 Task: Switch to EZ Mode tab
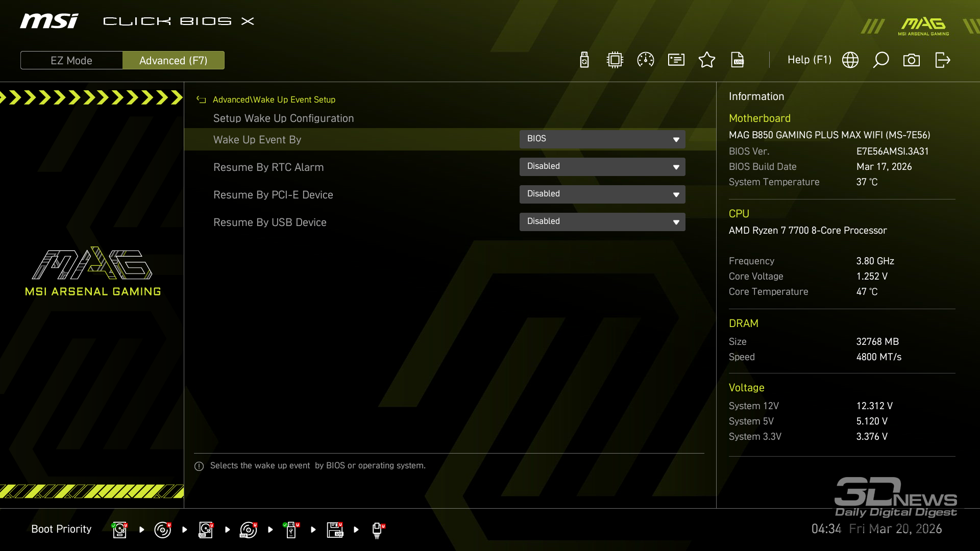71,60
